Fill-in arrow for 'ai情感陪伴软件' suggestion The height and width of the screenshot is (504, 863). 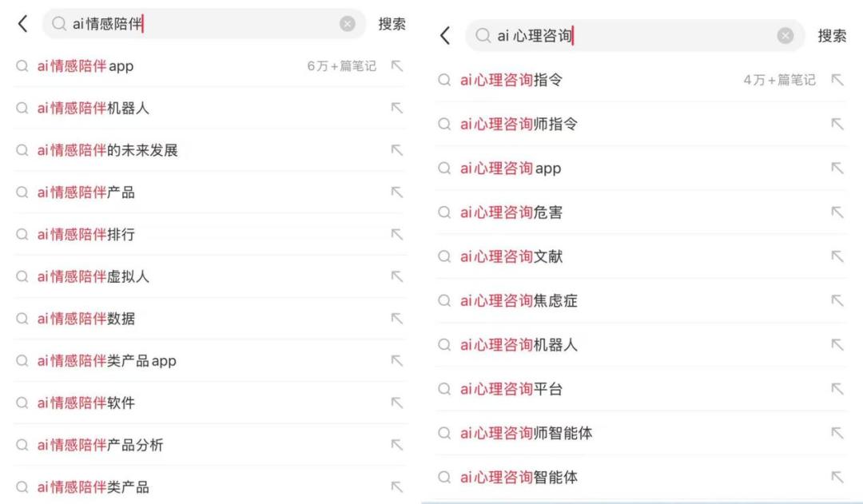(x=396, y=403)
